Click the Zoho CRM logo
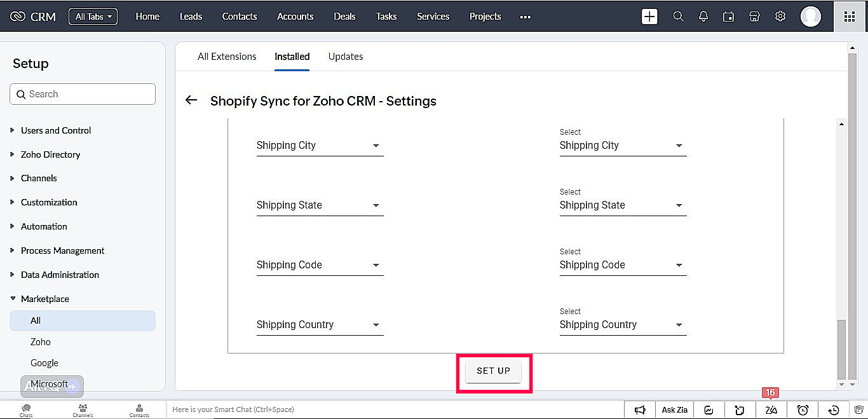Viewport: 868px width, 419px height. [x=33, y=17]
